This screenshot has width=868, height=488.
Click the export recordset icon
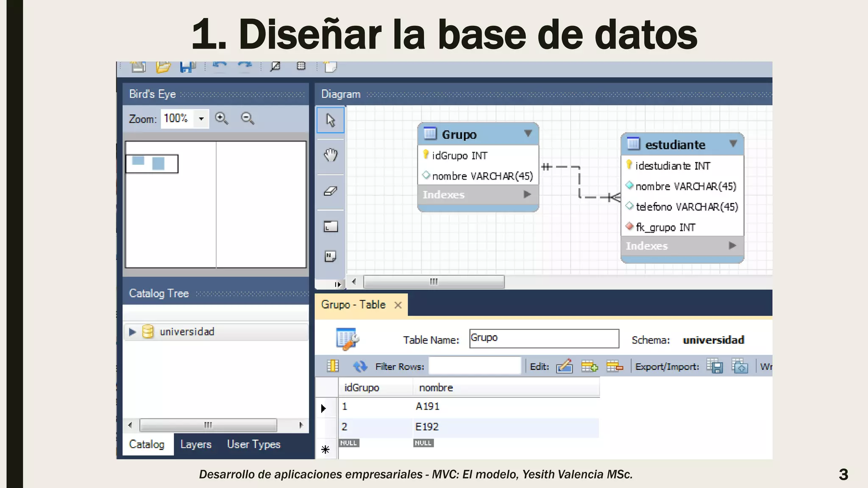tap(715, 366)
